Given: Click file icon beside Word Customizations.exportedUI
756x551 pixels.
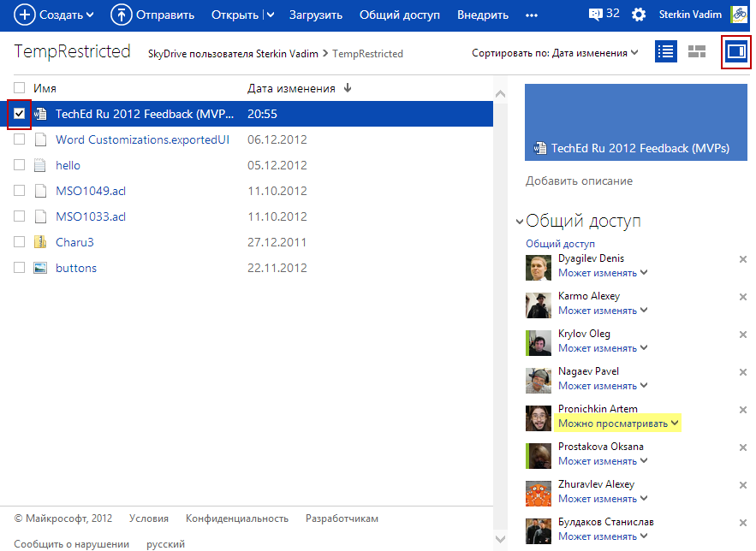Looking at the screenshot, I should [x=40, y=139].
